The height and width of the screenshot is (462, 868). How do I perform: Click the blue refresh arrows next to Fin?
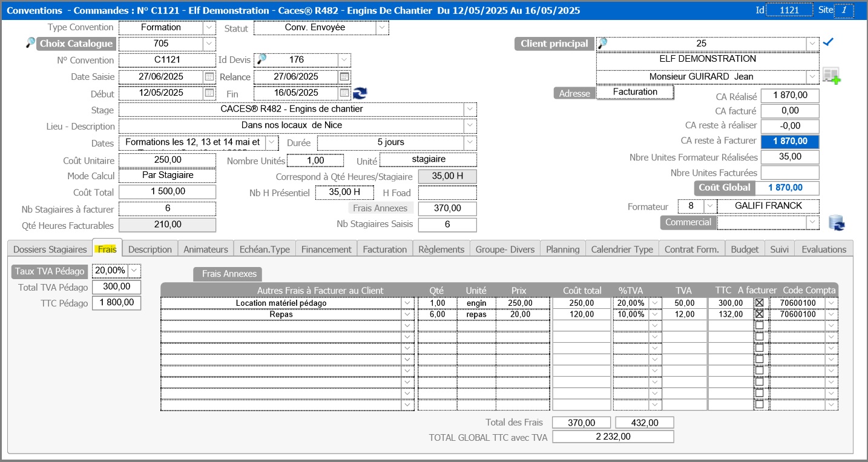[360, 93]
